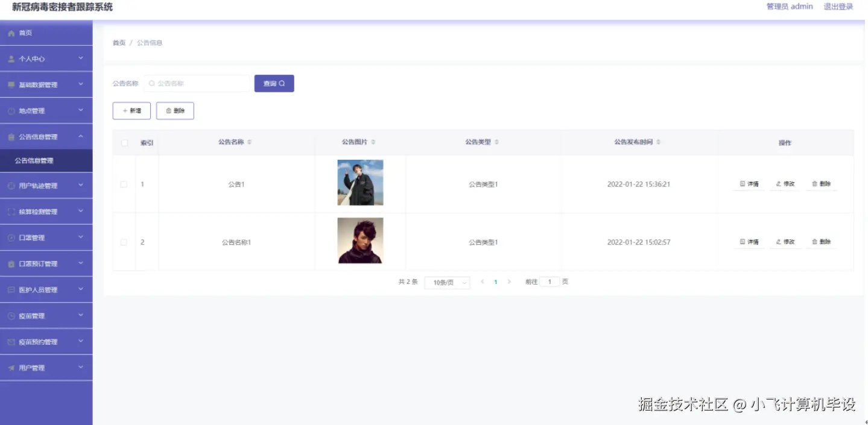Click the toolbar 删除 button beside 新增

pos(175,111)
